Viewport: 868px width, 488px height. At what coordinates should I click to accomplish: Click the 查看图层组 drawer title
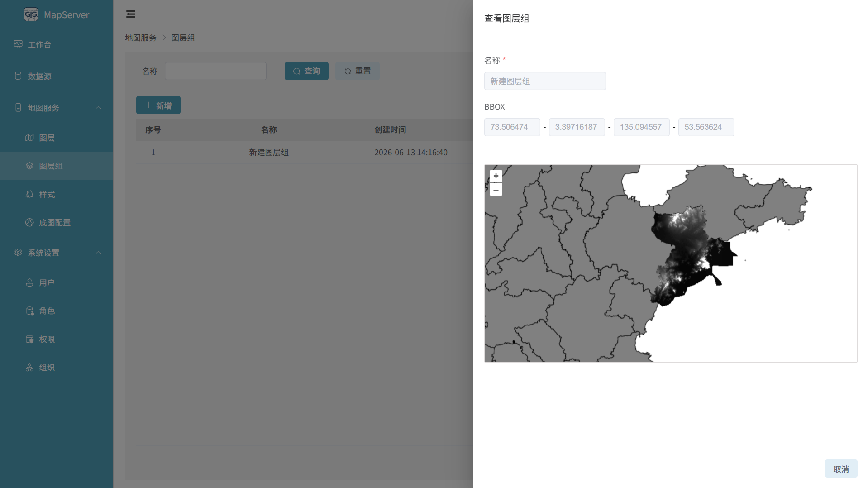[507, 19]
